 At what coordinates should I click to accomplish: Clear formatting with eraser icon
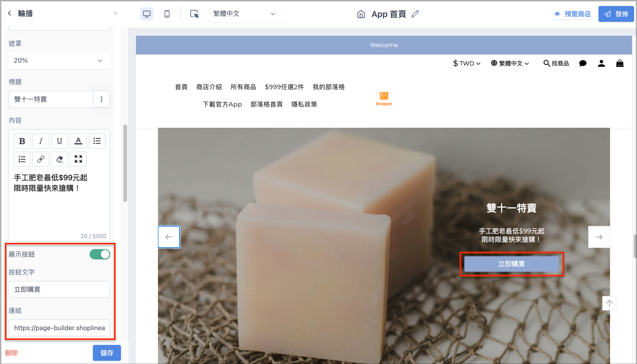click(x=60, y=159)
